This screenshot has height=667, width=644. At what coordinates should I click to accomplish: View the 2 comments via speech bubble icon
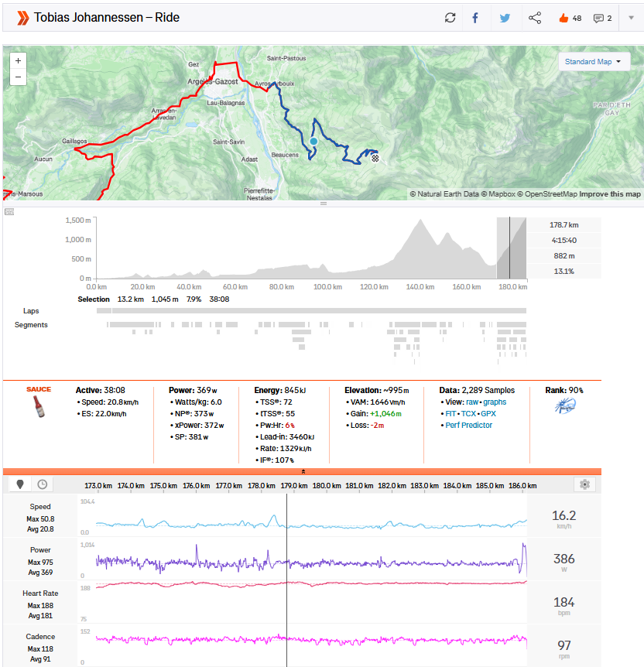598,18
